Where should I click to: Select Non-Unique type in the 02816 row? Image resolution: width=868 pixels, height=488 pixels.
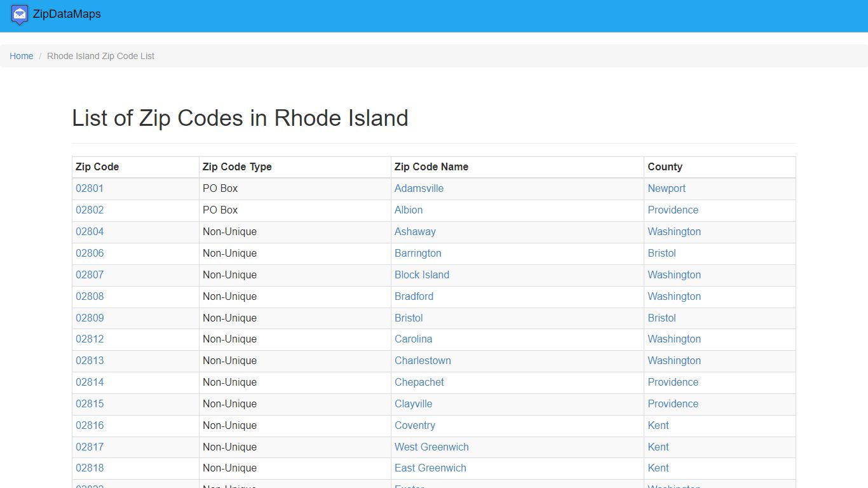[230, 426]
